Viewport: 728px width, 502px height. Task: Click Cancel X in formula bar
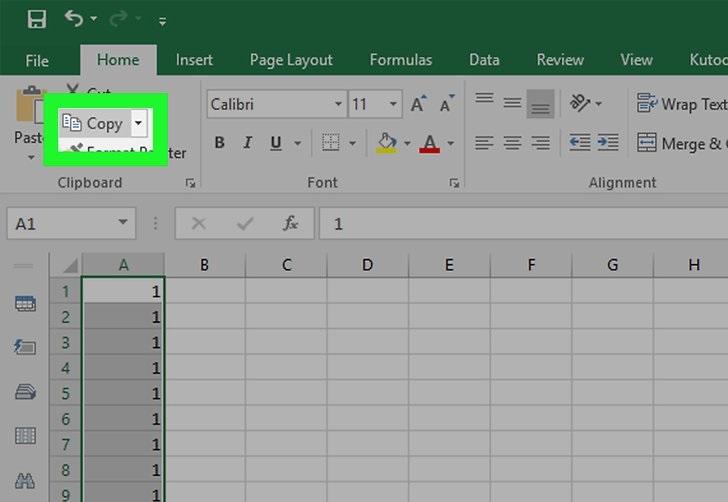(x=199, y=224)
